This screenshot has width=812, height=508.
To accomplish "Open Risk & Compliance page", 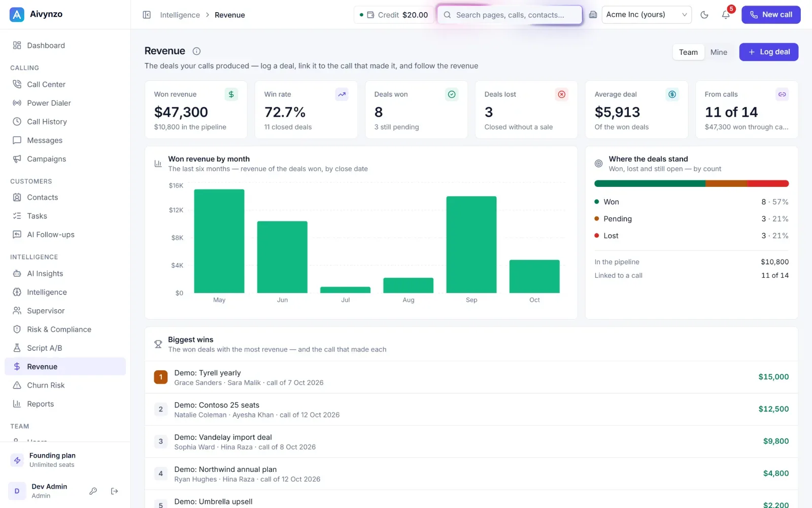I will (65, 329).
